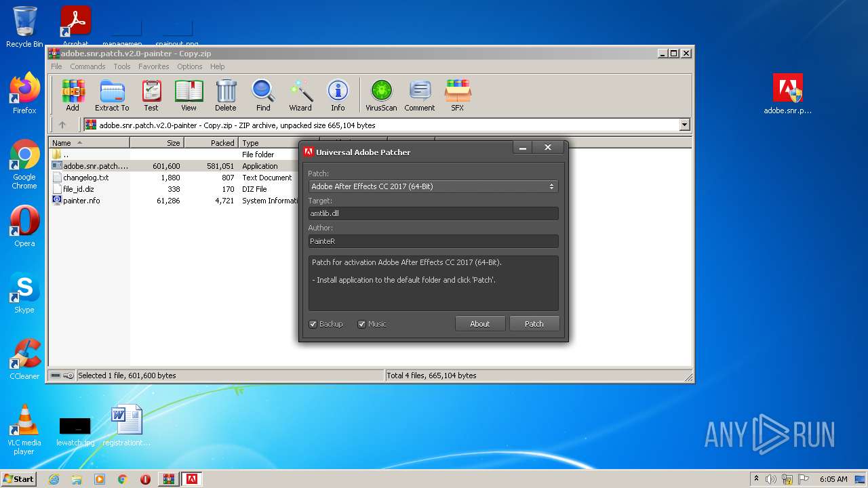The image size is (868, 488).
Task: Open the File menu in WinRAR
Action: [56, 66]
